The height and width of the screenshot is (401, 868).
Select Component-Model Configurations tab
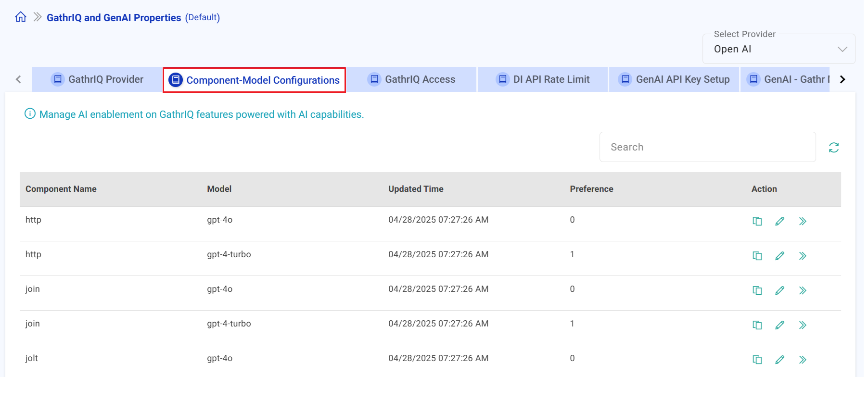pyautogui.click(x=254, y=80)
